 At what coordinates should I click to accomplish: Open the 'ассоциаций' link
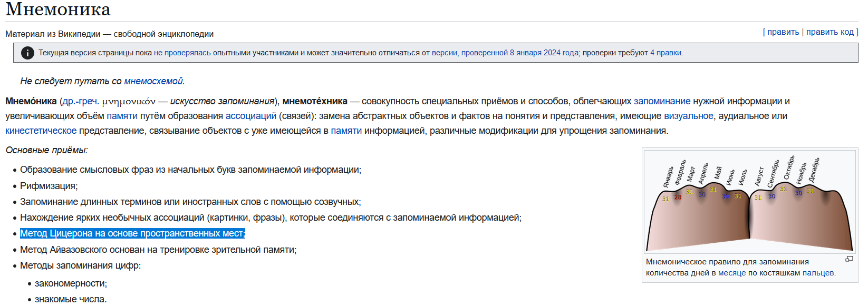(x=250, y=116)
